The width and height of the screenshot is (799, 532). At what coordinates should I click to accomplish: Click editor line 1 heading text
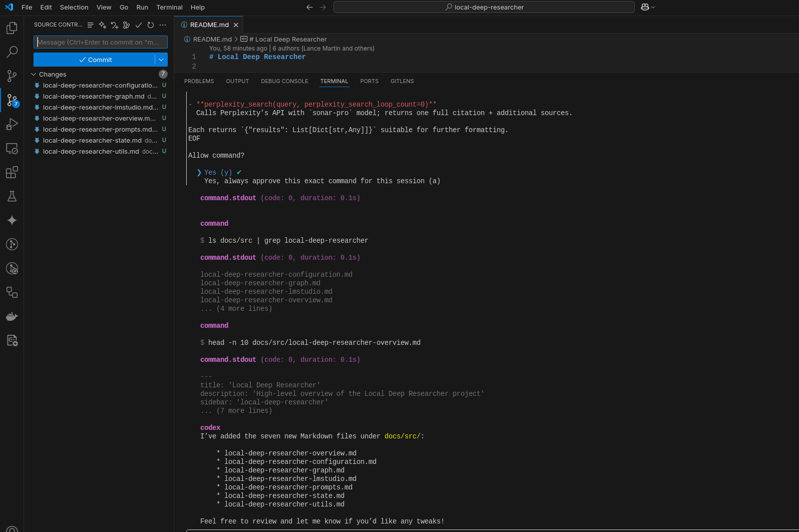[257, 57]
